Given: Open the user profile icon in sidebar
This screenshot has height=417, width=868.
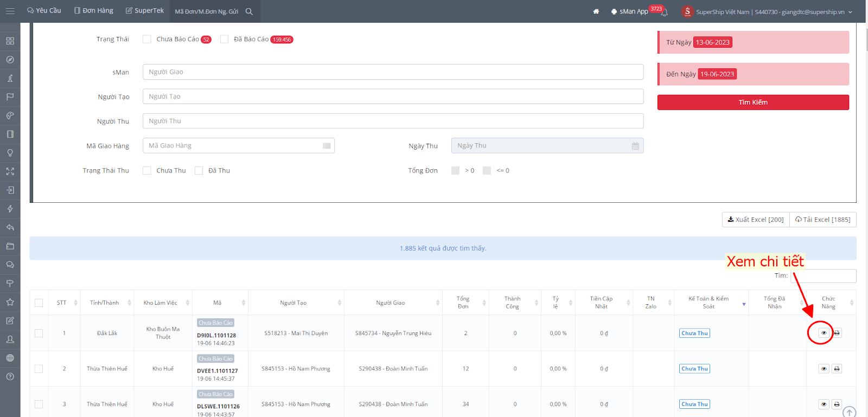Looking at the screenshot, I should [10, 339].
